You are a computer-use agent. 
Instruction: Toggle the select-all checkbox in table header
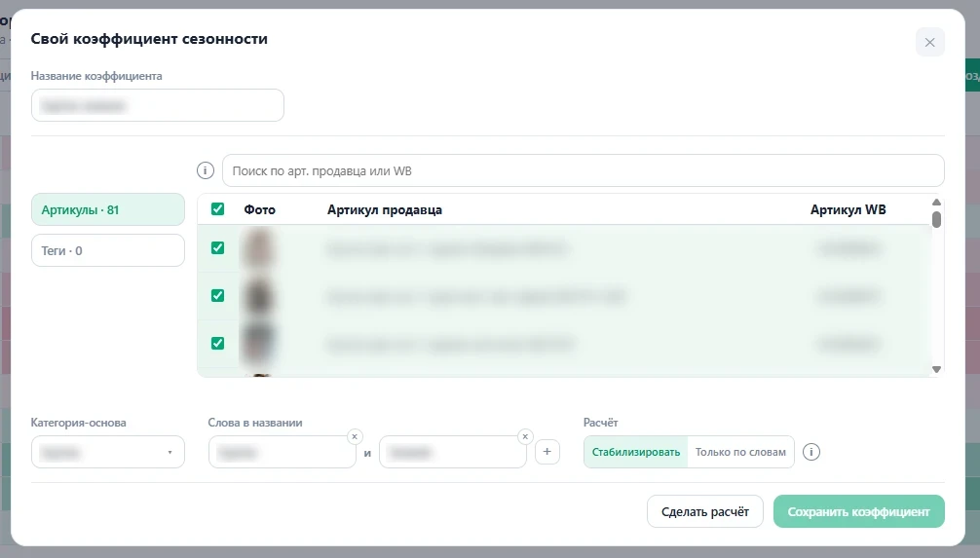(x=217, y=209)
